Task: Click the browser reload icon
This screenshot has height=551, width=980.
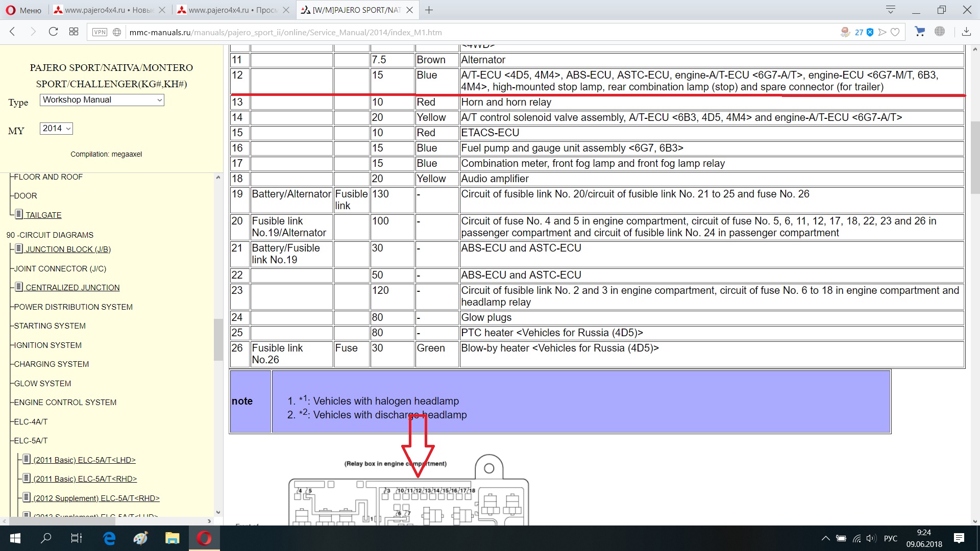Action: [x=53, y=32]
